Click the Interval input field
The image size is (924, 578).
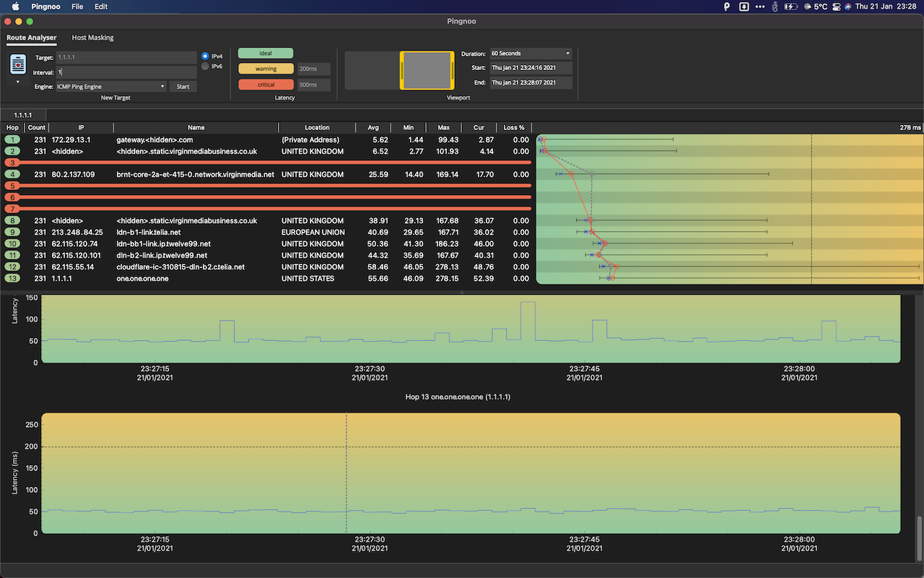(x=126, y=72)
